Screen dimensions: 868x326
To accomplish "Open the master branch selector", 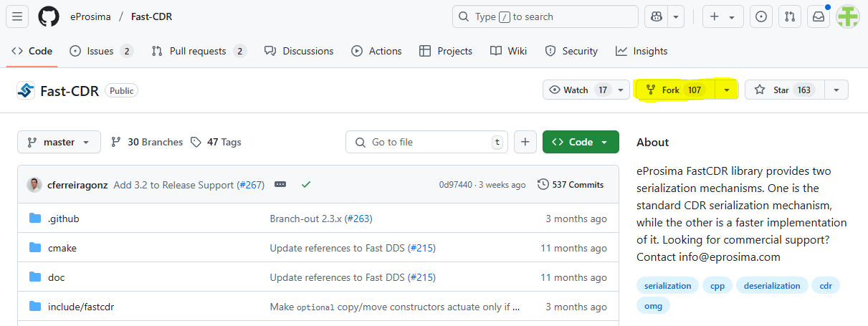I will pos(59,142).
